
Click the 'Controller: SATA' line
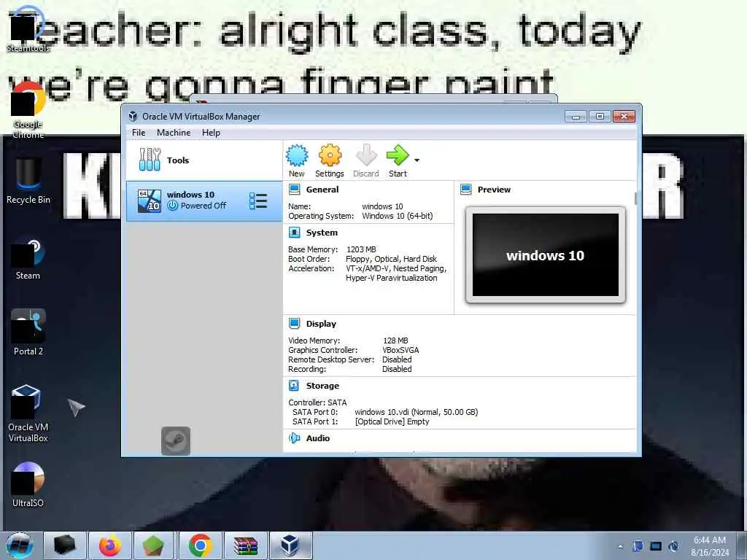(x=317, y=402)
